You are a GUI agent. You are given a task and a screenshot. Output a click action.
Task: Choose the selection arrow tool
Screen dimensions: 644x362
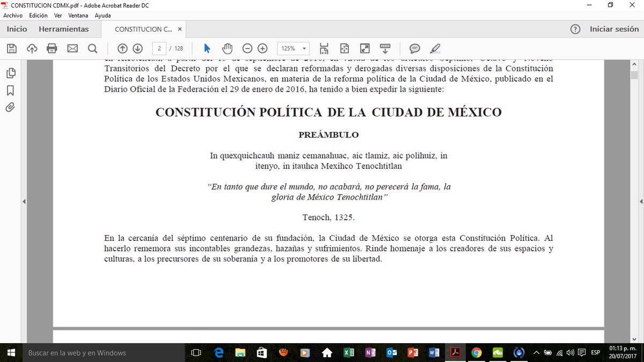[x=207, y=49]
